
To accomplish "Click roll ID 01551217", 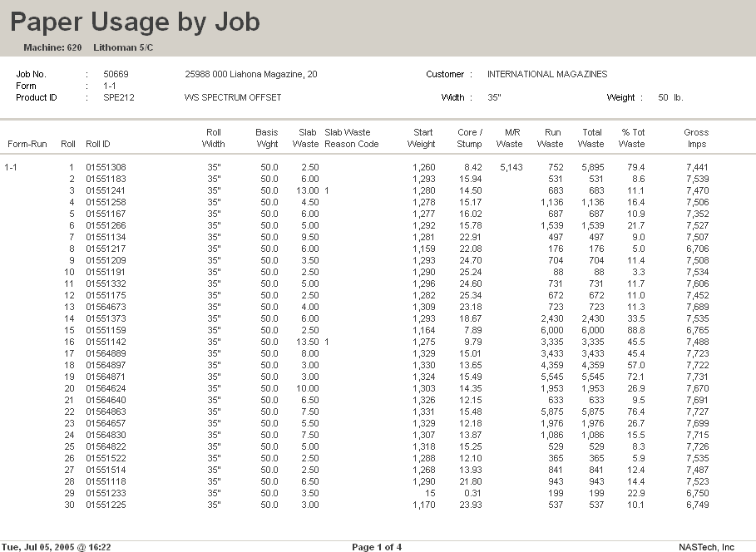I will (106, 249).
